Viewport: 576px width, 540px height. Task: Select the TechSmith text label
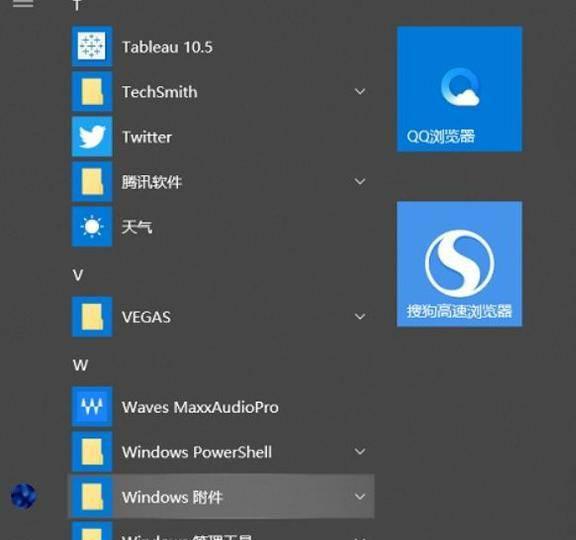tap(159, 92)
